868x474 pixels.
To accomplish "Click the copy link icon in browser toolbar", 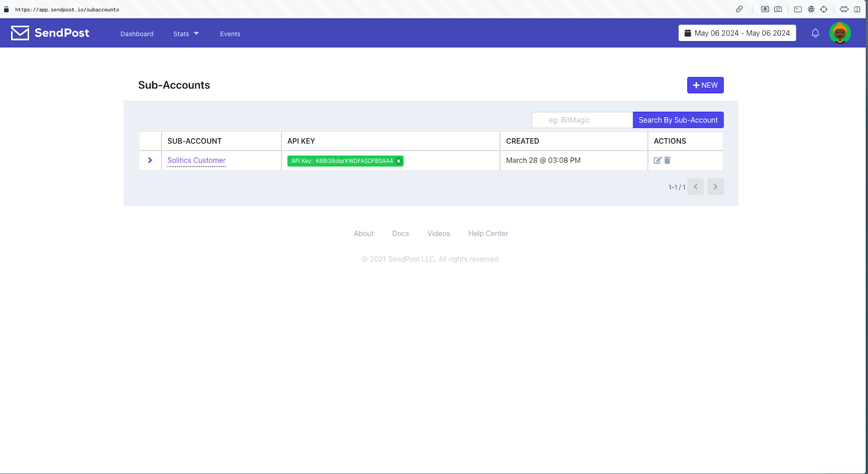I will point(739,9).
